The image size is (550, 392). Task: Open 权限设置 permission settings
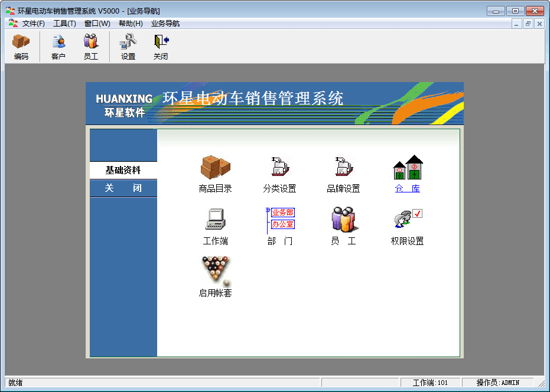point(408,220)
